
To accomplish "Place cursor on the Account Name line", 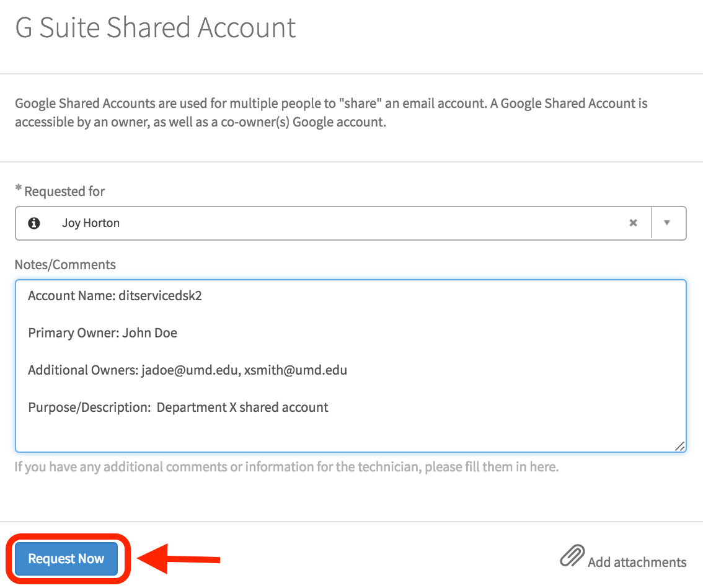I will 115,296.
